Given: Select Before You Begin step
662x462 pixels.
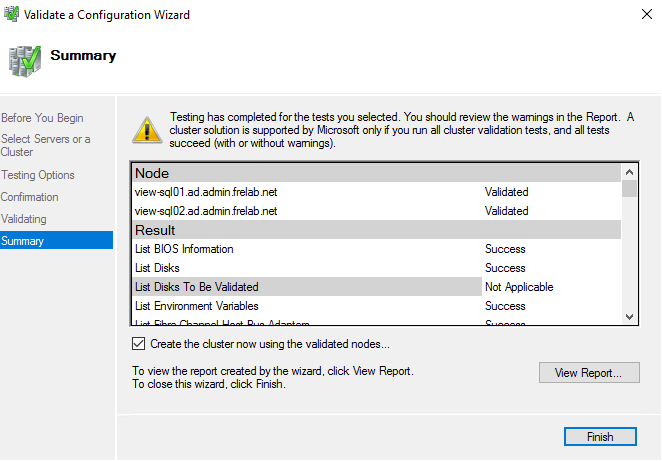Looking at the screenshot, I should pyautogui.click(x=42, y=118).
